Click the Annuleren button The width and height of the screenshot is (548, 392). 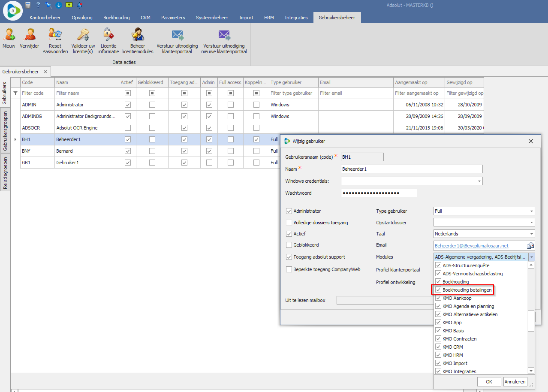click(x=515, y=382)
